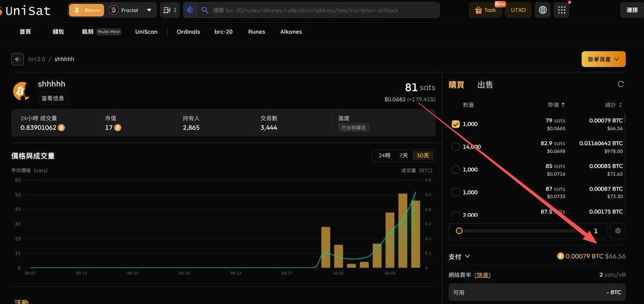The width and height of the screenshot is (644, 304).
Task: Click the brc2.0 breadcrumb link
Action: (36, 59)
